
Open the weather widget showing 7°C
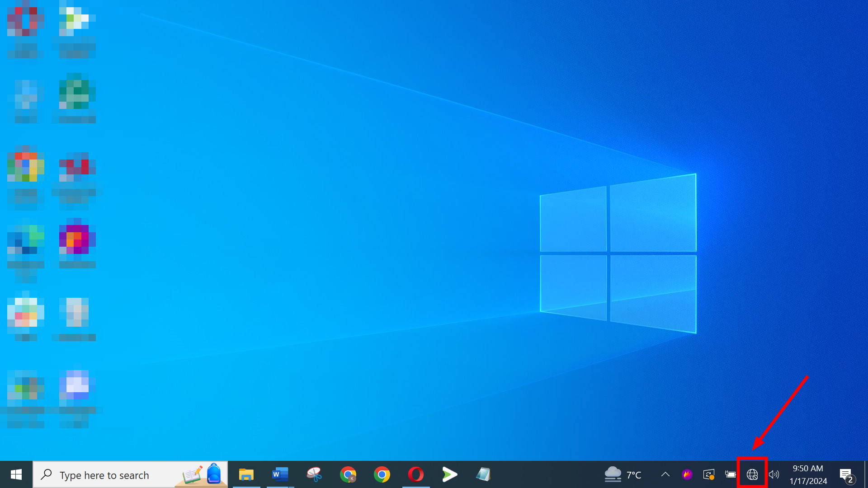pos(624,475)
